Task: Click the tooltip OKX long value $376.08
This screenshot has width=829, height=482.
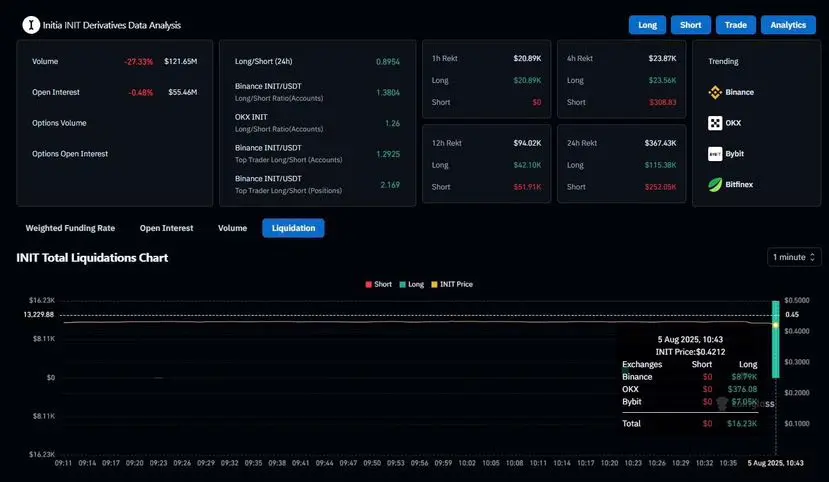Action: pos(742,389)
